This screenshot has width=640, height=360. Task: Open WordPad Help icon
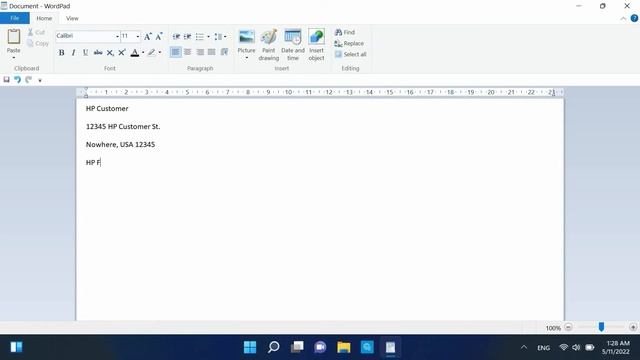634,18
